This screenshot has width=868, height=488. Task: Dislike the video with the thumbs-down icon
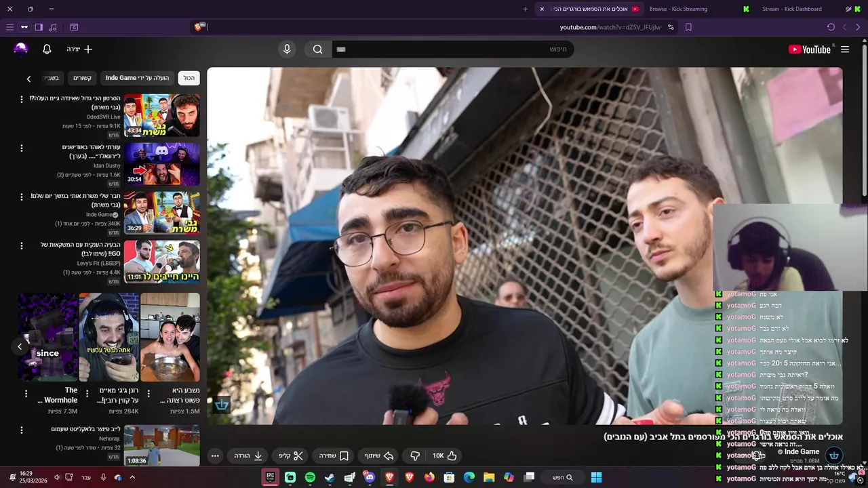click(415, 455)
